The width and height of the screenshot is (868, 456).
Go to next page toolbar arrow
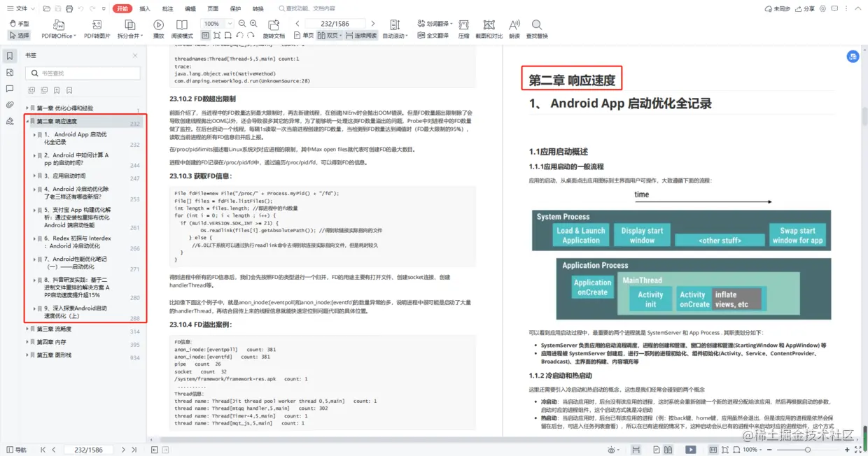coord(373,24)
